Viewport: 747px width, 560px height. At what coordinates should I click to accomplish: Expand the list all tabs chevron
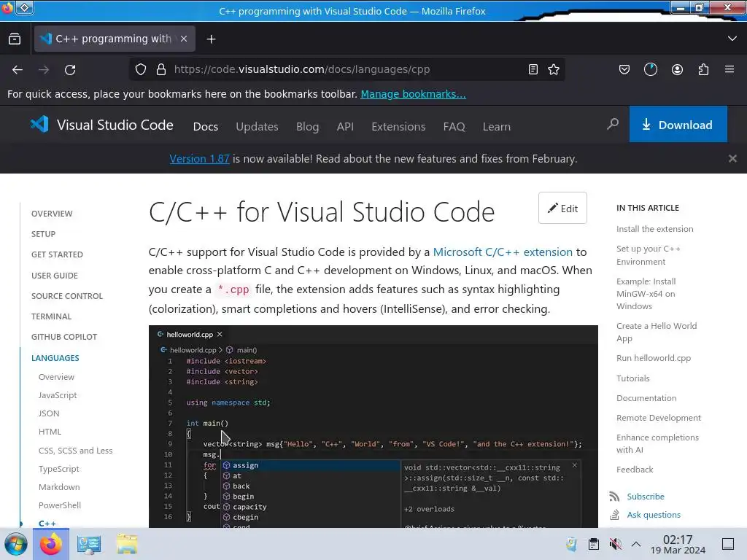point(732,39)
